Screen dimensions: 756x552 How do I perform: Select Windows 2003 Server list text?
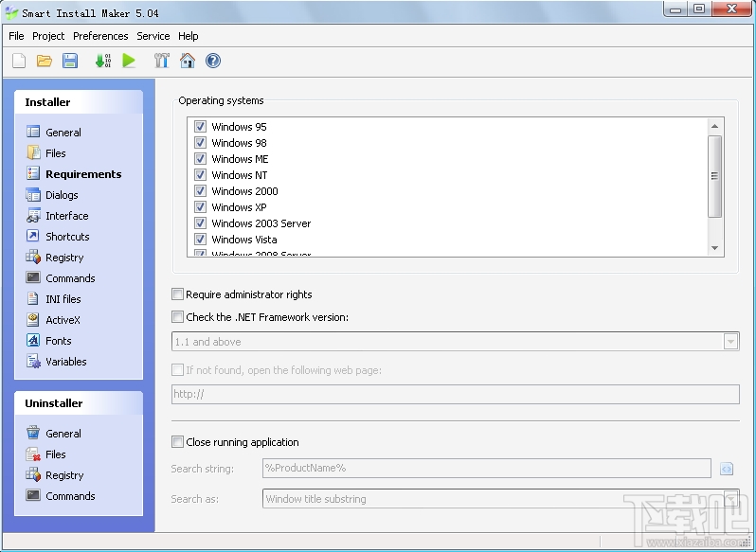[x=261, y=223]
